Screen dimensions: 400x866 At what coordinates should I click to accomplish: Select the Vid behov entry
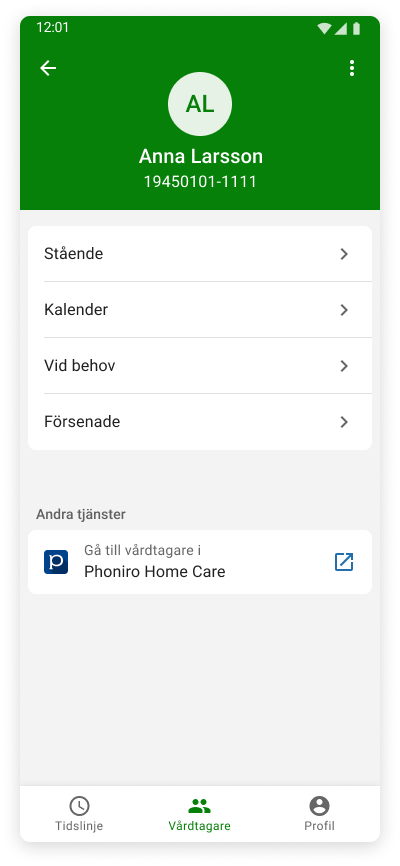click(200, 366)
